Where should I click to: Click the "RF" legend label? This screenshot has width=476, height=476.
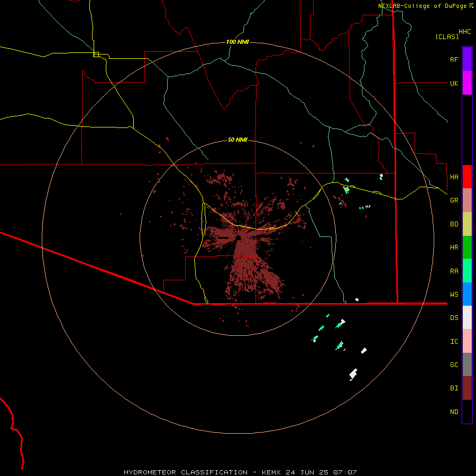pos(454,59)
